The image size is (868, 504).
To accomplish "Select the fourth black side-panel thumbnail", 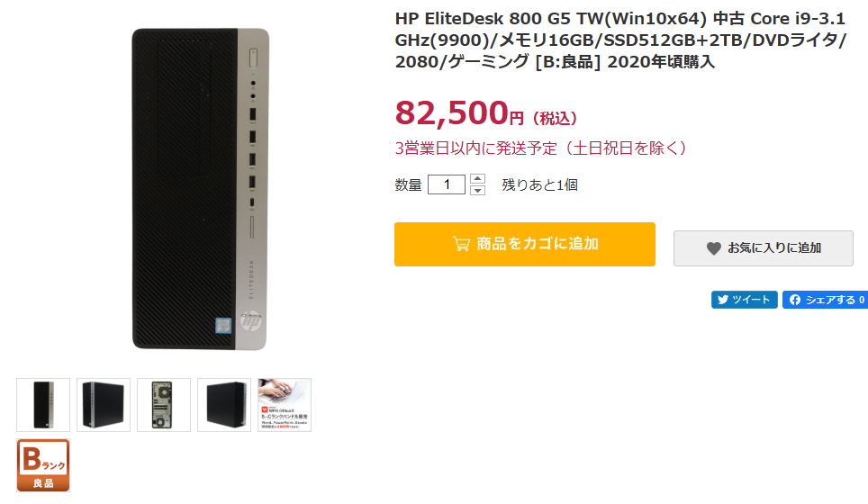I will (x=224, y=405).
